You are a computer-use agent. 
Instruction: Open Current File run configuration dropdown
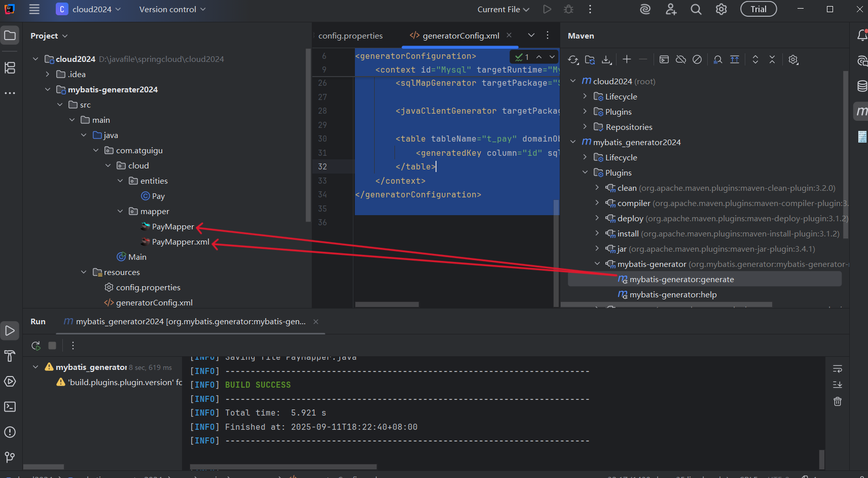click(503, 9)
